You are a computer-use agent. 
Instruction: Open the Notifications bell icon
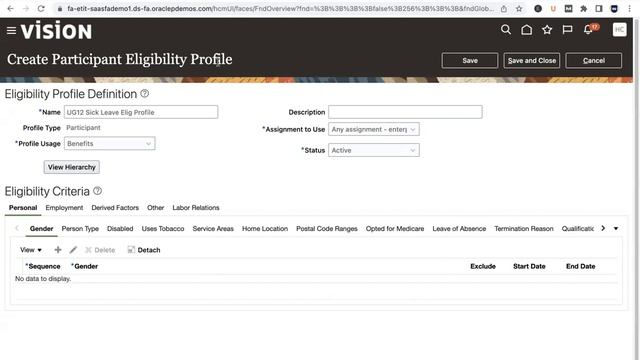(588, 29)
